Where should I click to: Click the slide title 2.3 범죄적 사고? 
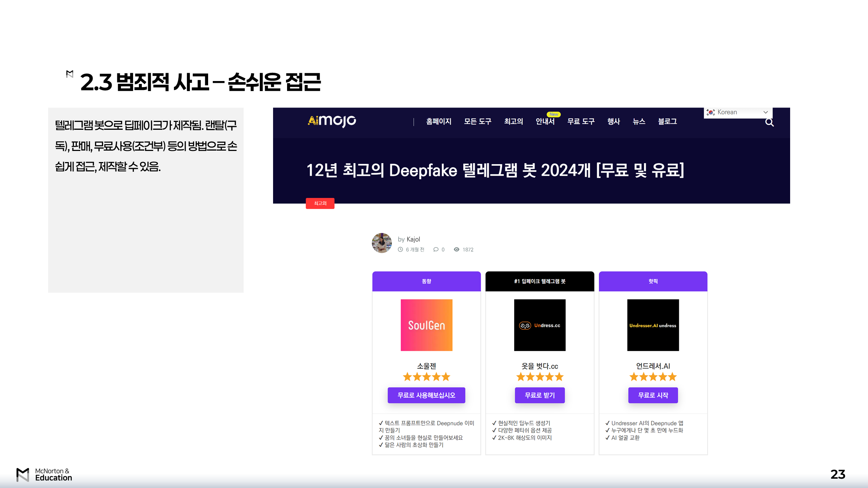coord(200,82)
